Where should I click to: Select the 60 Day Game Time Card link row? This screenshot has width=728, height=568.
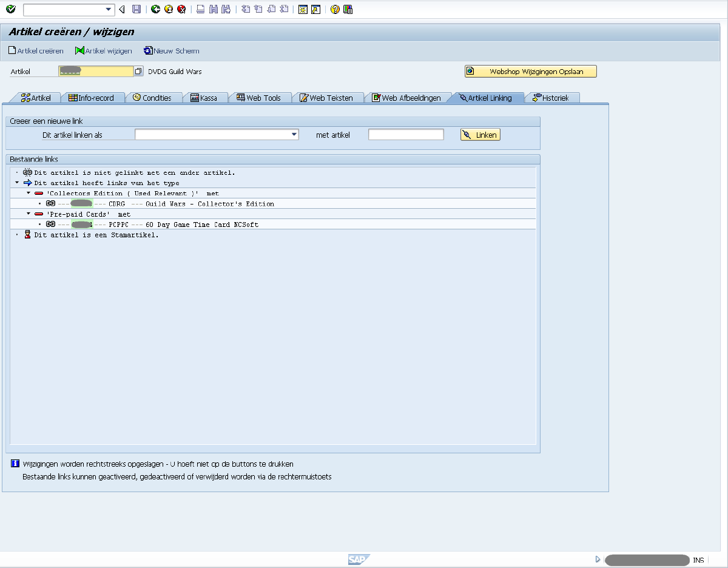point(201,225)
